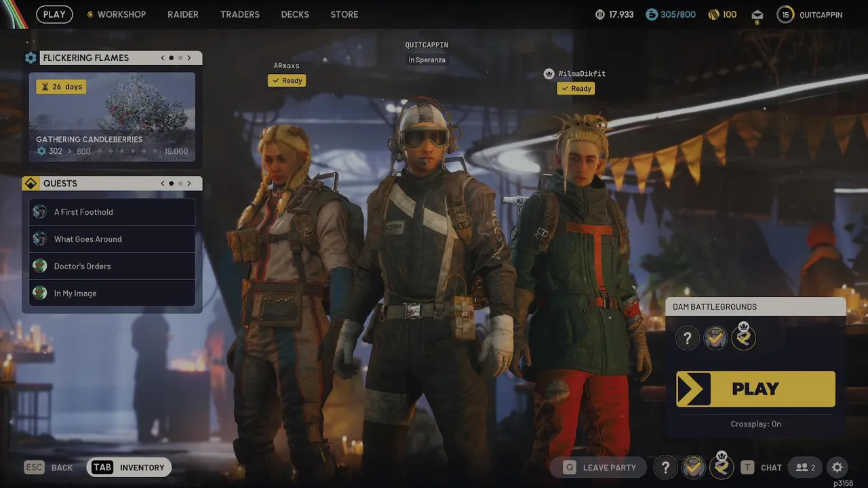Open the mail inbox envelope icon

click(757, 14)
